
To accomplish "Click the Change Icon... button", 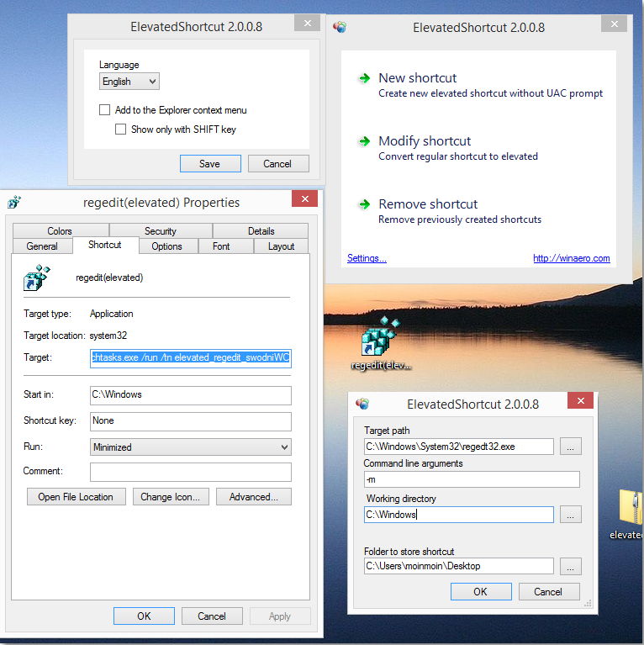I will coord(171,497).
